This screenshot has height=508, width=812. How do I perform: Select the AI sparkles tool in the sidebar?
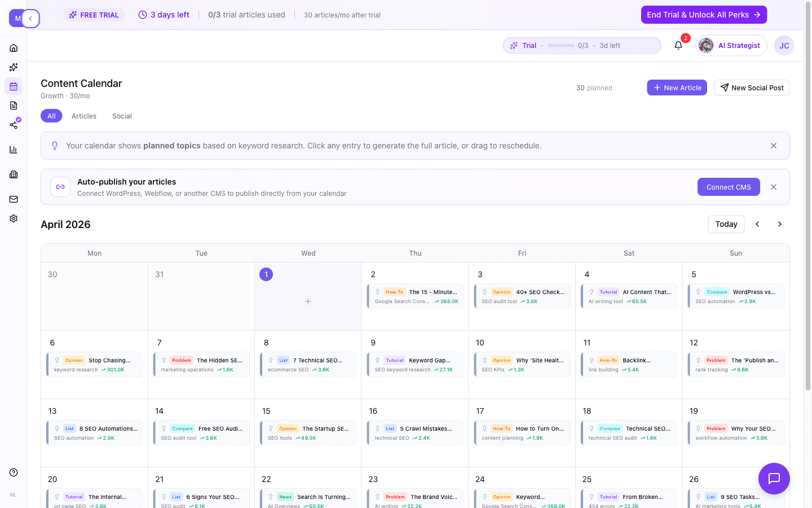pos(14,67)
